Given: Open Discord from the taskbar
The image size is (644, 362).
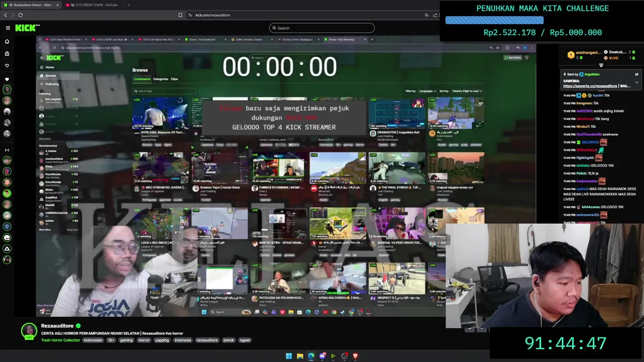Looking at the screenshot, I should click(322, 356).
